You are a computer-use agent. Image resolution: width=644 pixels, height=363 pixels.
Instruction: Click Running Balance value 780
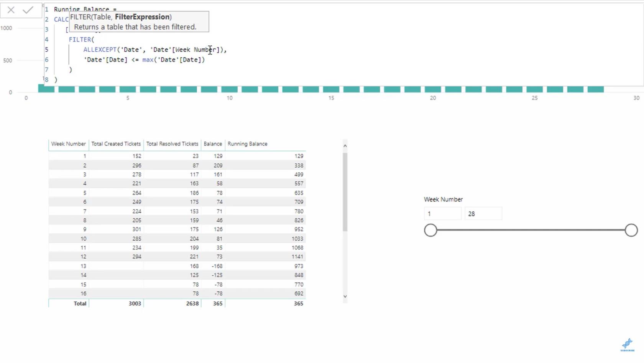(x=299, y=211)
